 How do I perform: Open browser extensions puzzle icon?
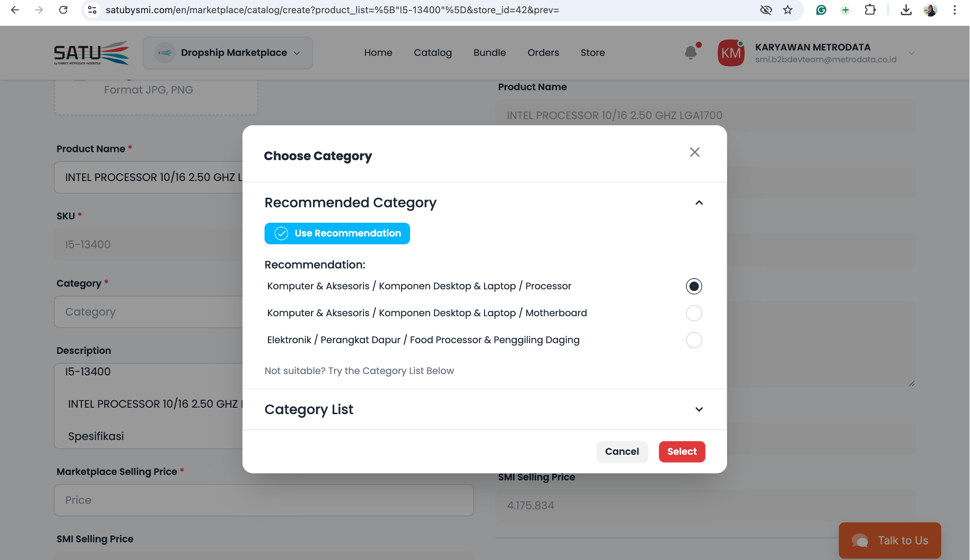coord(870,10)
